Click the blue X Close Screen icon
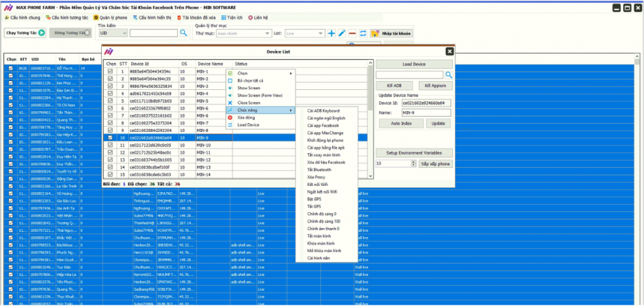The image size is (644, 306). 230,103
